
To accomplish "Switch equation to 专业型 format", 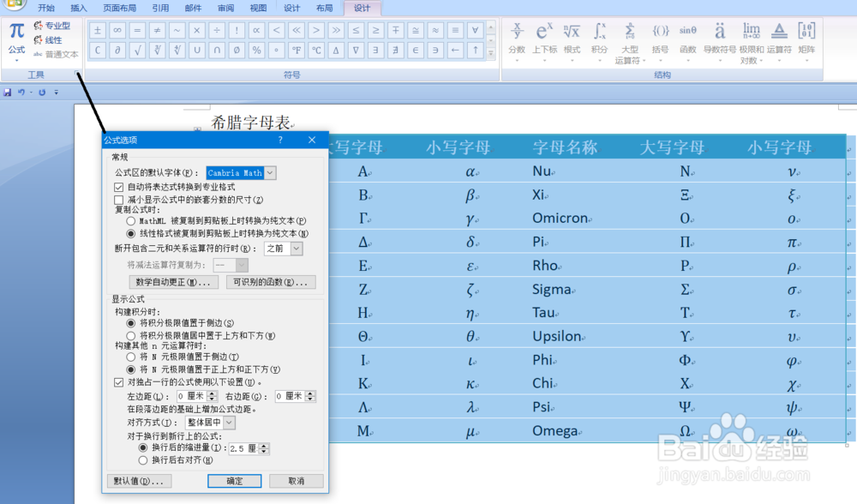I will click(52, 26).
